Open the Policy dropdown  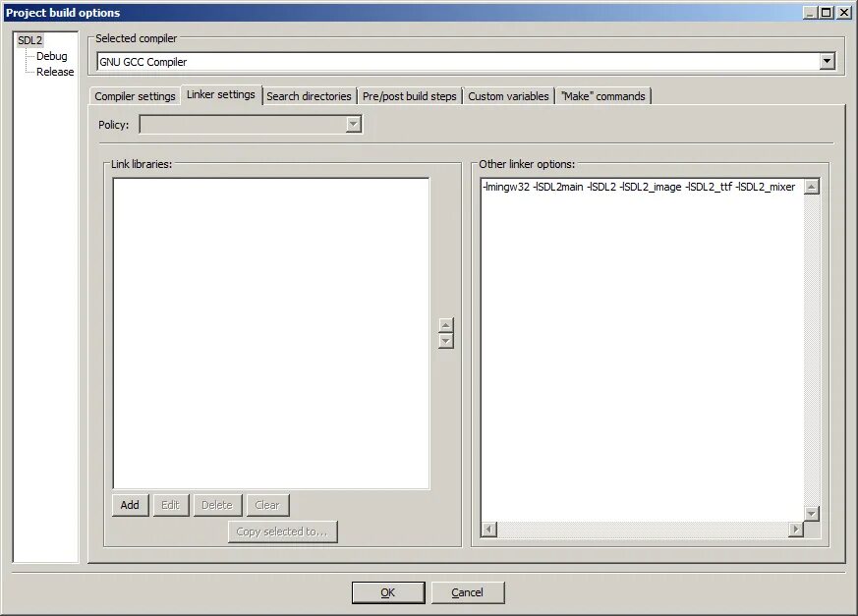[250, 125]
